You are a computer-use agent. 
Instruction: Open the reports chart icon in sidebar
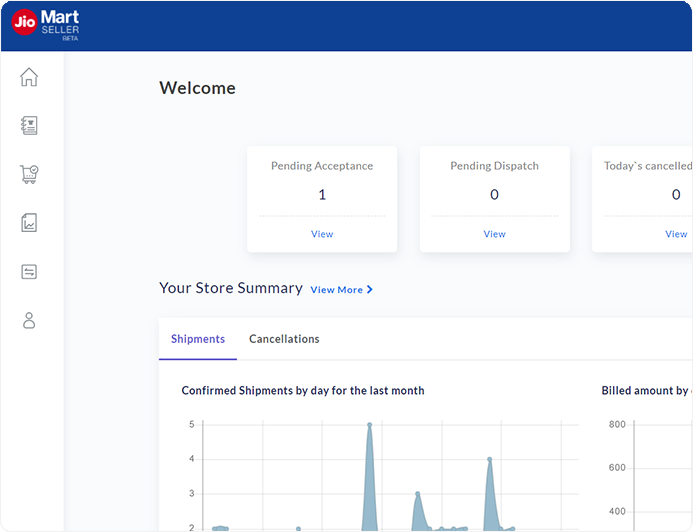tap(29, 223)
